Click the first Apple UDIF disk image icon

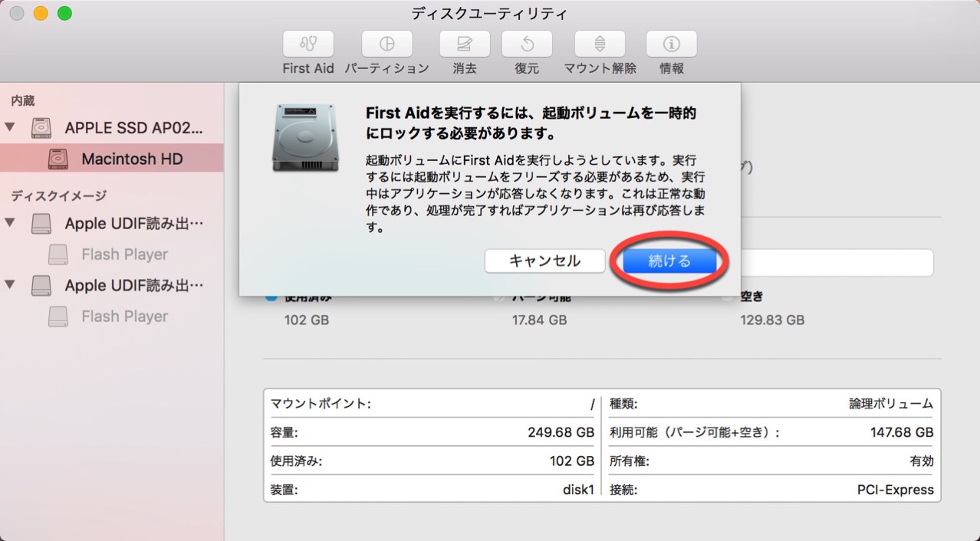(41, 223)
